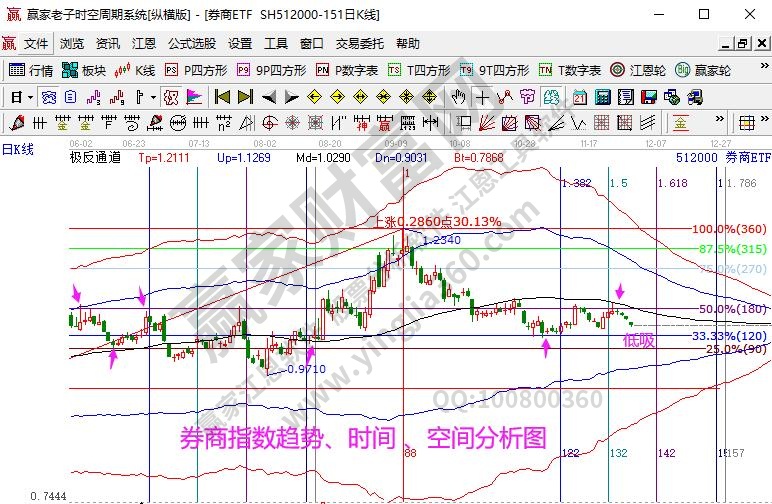The height and width of the screenshot is (504, 772).
Task: Select the hand pan tool
Action: click(459, 97)
